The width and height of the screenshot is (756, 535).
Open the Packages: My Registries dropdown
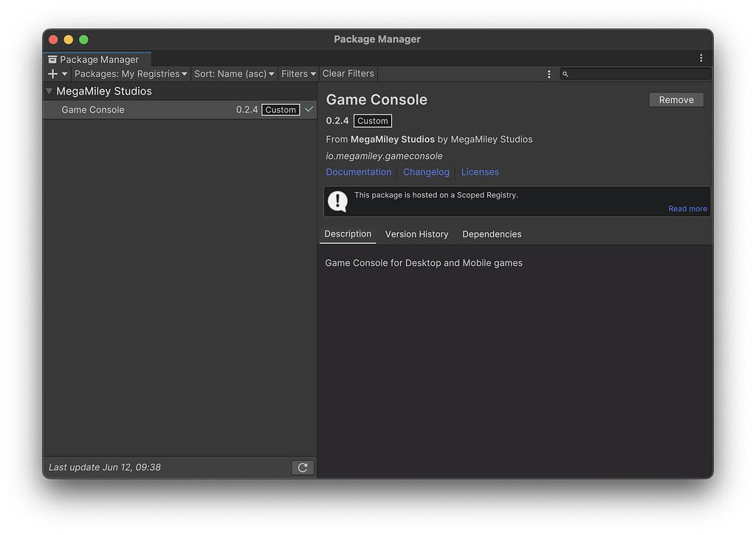pyautogui.click(x=130, y=74)
